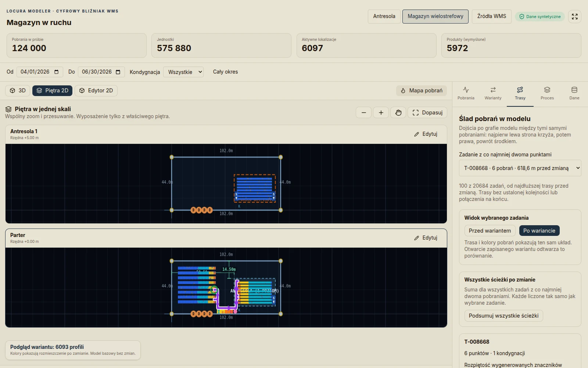Open the Dane tab
The height and width of the screenshot is (368, 588).
[574, 93]
